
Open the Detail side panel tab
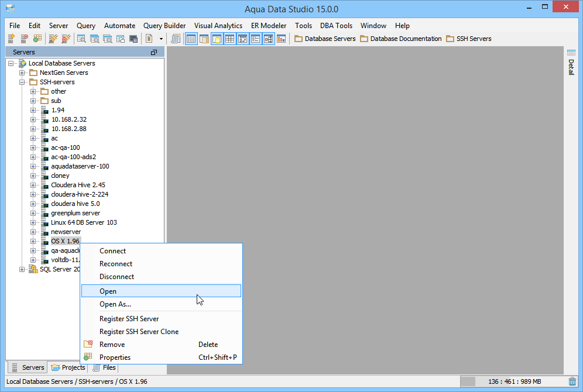(571, 62)
